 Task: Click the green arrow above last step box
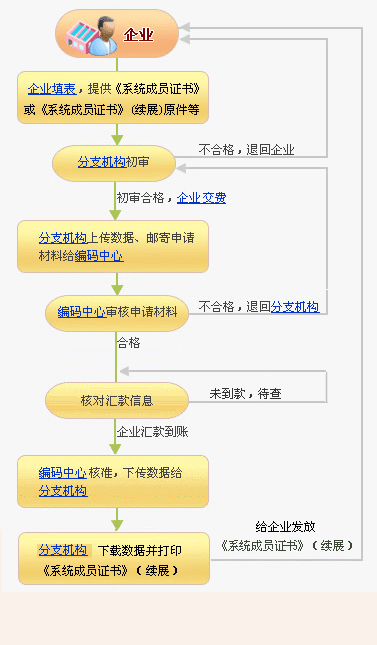click(117, 520)
